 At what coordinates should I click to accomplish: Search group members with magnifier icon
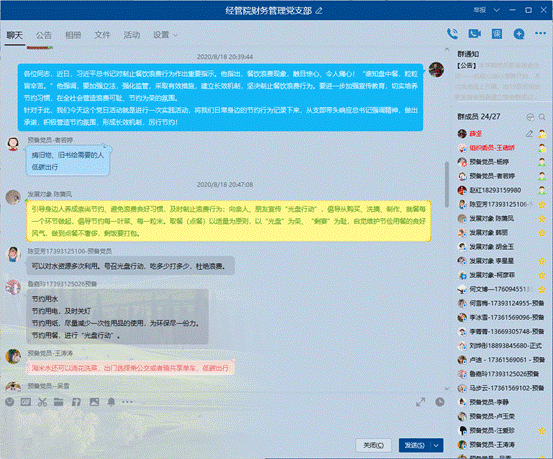[542, 117]
